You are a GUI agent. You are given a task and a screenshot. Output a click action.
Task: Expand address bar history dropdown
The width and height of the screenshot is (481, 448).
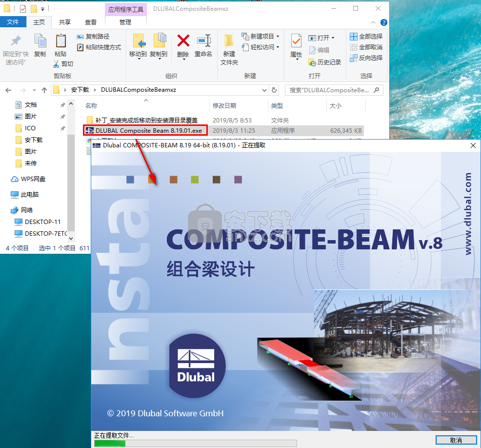pyautogui.click(x=264, y=90)
